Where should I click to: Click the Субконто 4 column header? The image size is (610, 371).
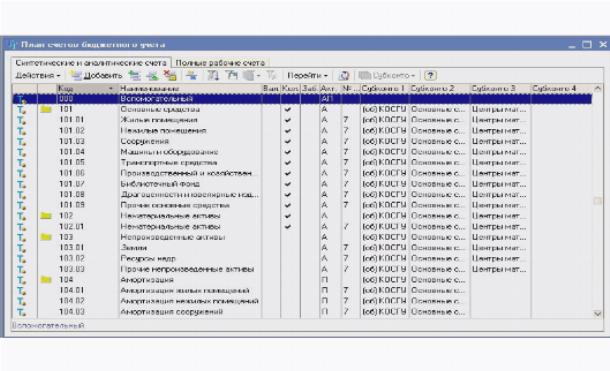coord(561,89)
